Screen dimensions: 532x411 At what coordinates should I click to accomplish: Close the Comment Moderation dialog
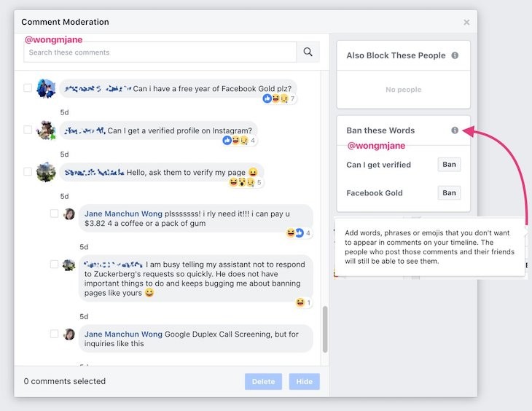click(466, 23)
